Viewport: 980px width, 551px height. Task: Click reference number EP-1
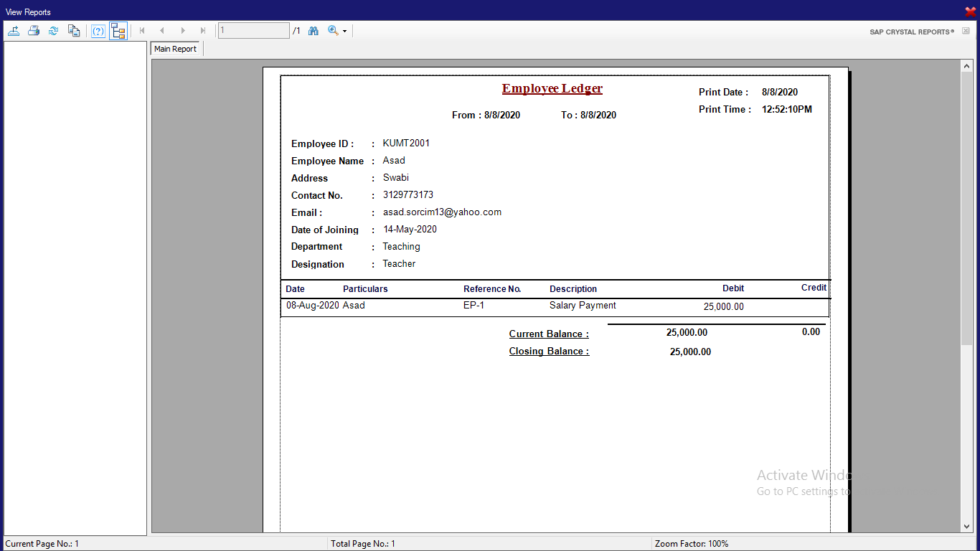474,306
